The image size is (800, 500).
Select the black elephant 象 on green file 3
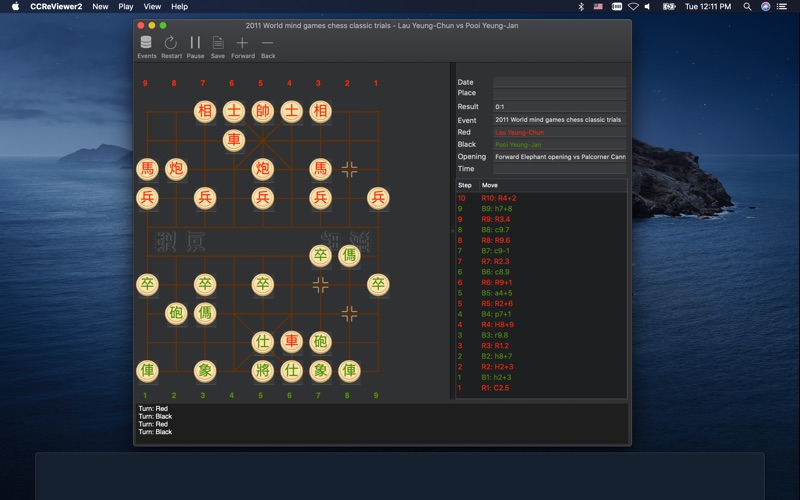click(x=205, y=370)
